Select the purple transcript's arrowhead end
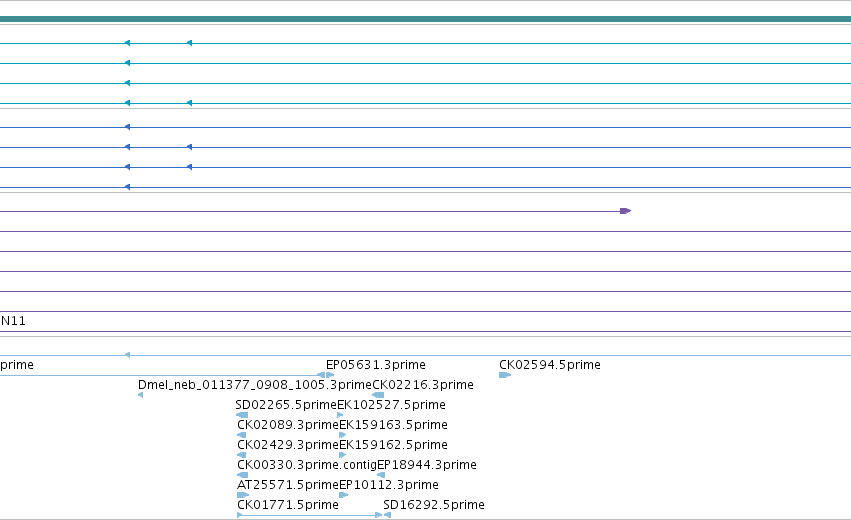Screen dimensions: 851x520 point(625,211)
